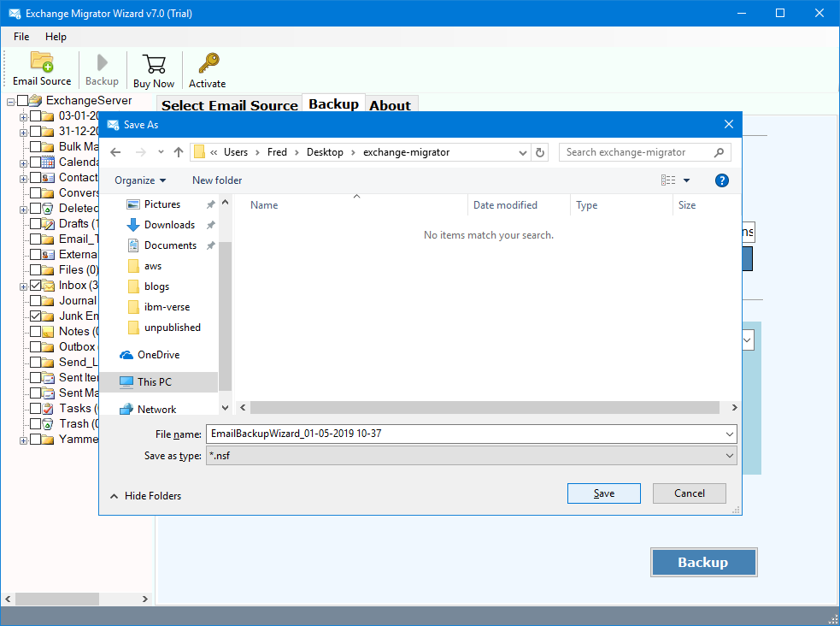Select the unpublished folder
The width and height of the screenshot is (840, 626).
(172, 328)
